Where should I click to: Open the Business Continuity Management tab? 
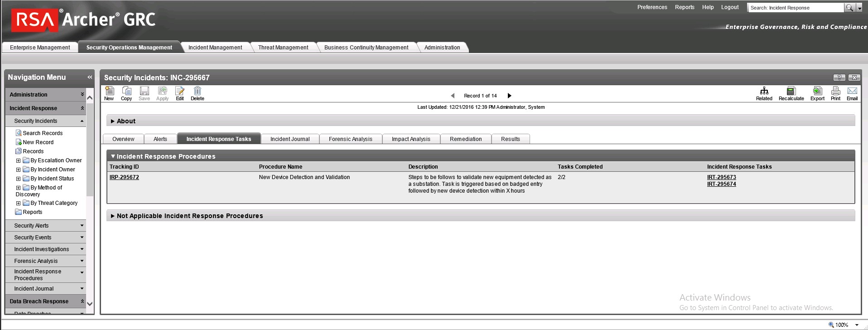366,48
